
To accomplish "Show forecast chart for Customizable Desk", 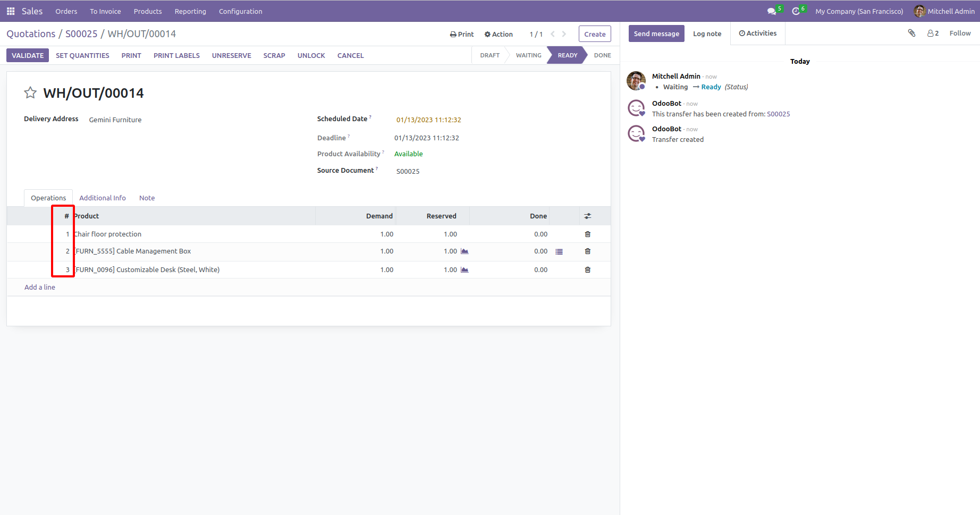I will coord(464,270).
